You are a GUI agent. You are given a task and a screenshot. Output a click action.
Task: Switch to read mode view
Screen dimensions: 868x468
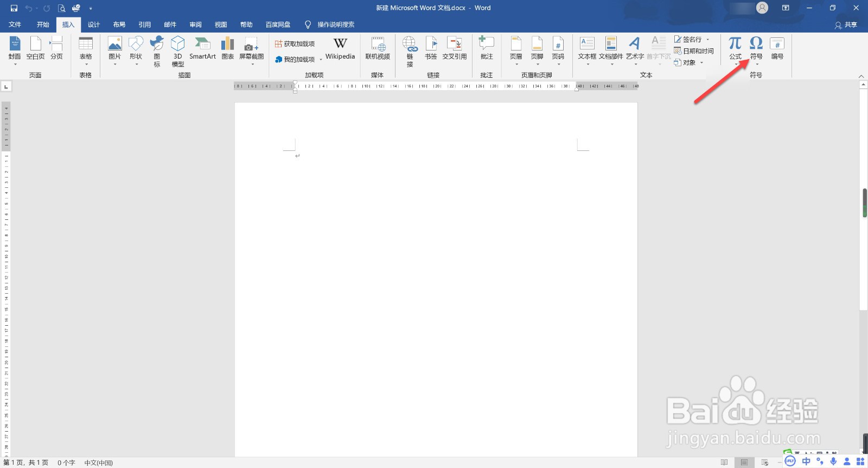click(724, 463)
